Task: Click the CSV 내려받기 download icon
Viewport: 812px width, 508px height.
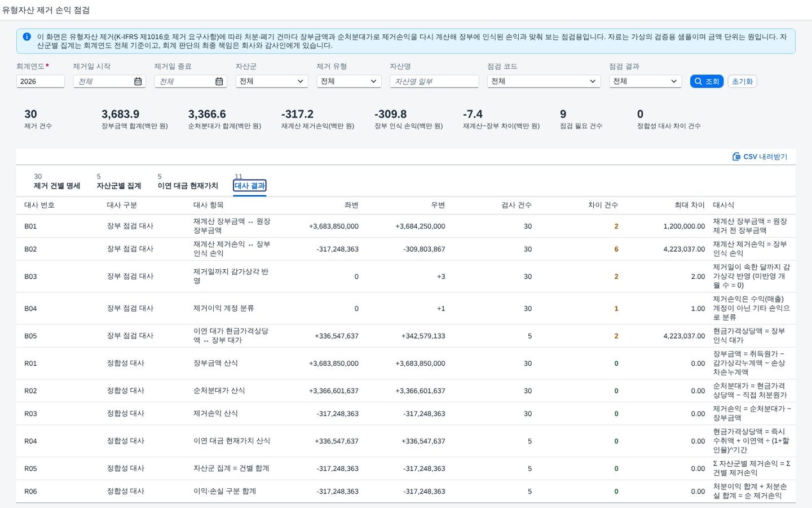Action: (x=736, y=156)
